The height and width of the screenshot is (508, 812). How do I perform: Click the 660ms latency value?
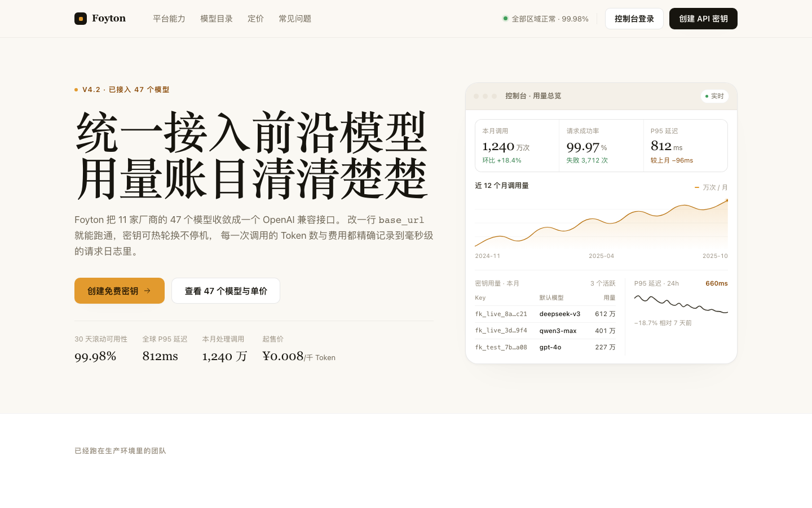pyautogui.click(x=717, y=283)
